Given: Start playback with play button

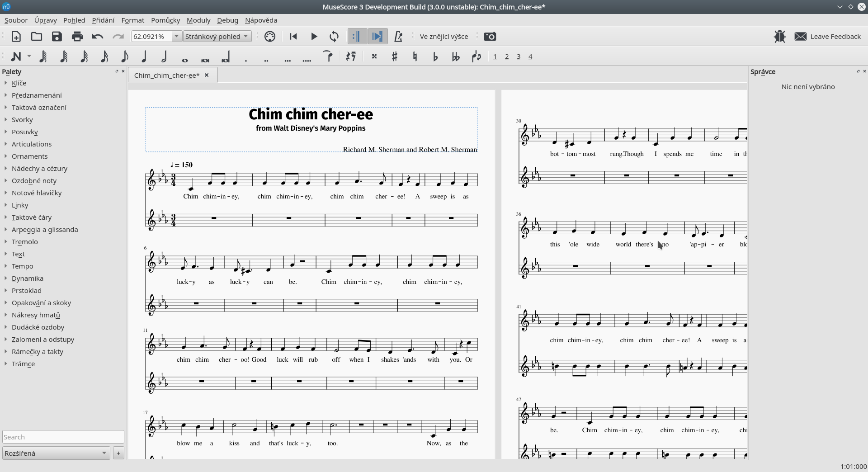Looking at the screenshot, I should [x=314, y=37].
